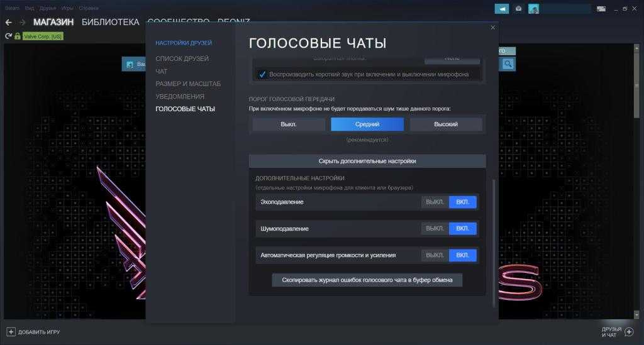
Task: Copy voice chat error log to clipboard
Action: pos(367,280)
